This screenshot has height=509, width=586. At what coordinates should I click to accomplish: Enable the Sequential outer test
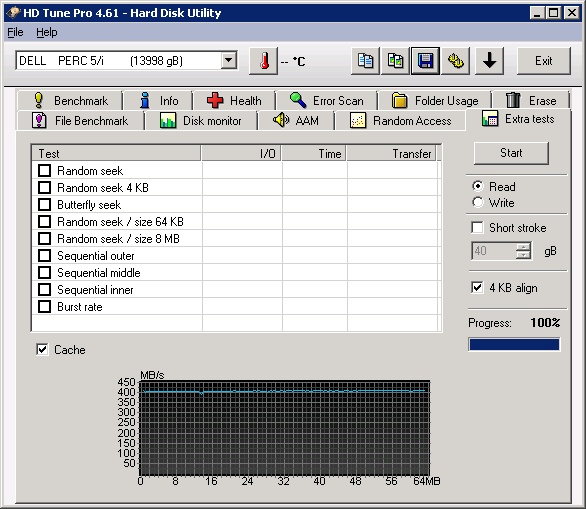[44, 256]
